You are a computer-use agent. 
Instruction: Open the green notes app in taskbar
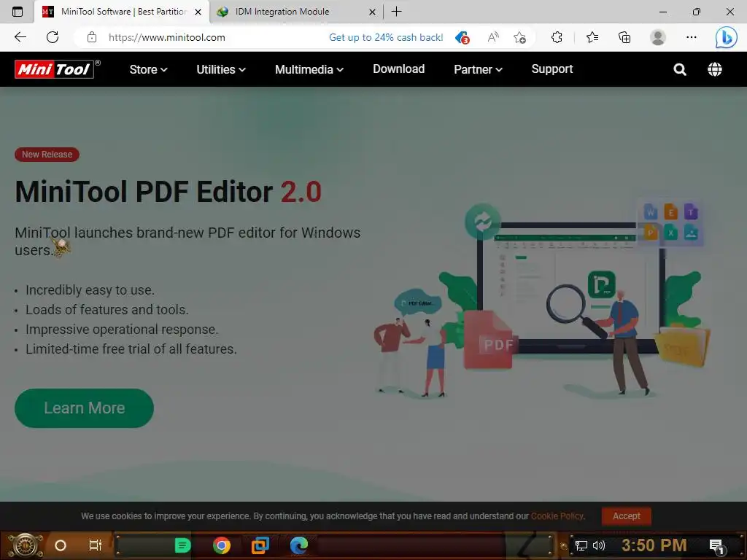[x=182, y=545]
